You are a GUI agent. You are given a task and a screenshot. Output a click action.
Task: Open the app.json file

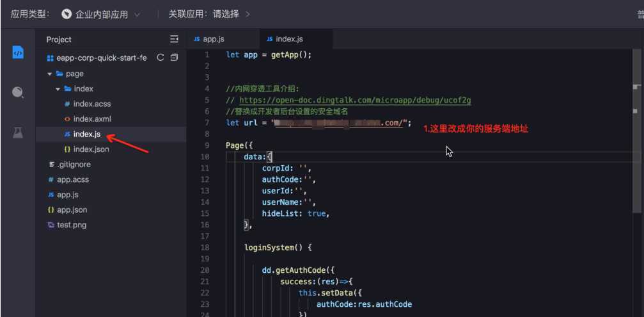tap(72, 209)
